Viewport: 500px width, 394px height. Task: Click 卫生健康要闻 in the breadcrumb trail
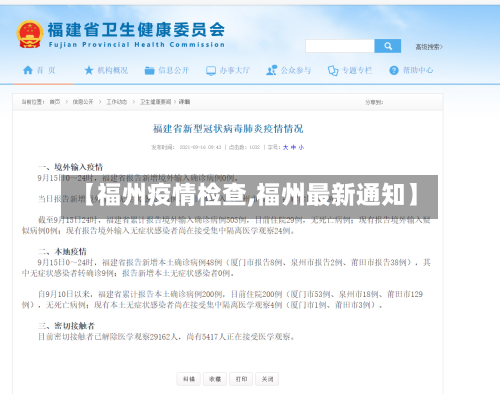tap(155, 102)
